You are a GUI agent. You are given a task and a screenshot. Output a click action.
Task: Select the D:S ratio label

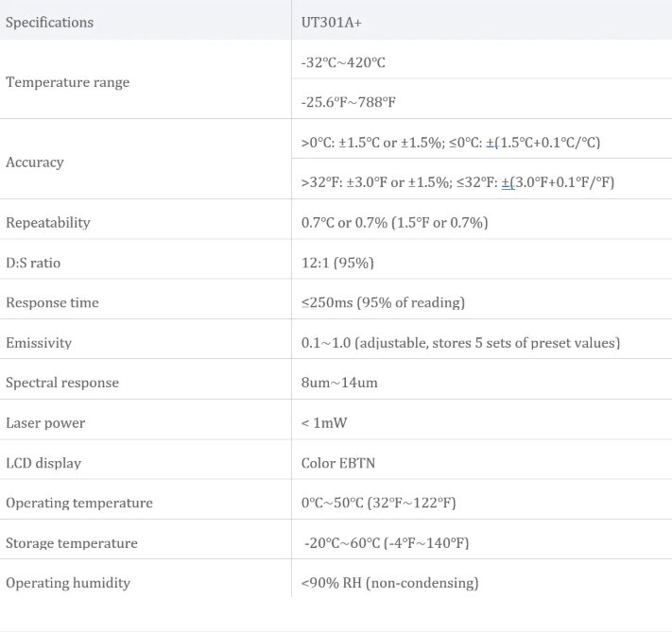33,263
